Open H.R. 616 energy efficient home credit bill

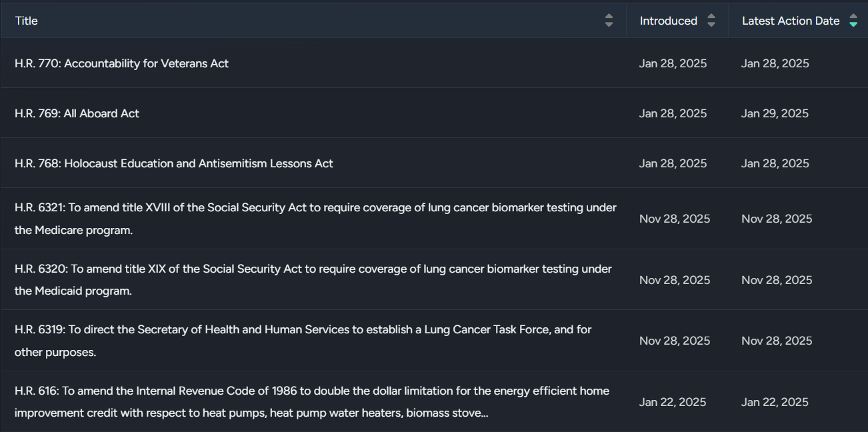click(311, 391)
